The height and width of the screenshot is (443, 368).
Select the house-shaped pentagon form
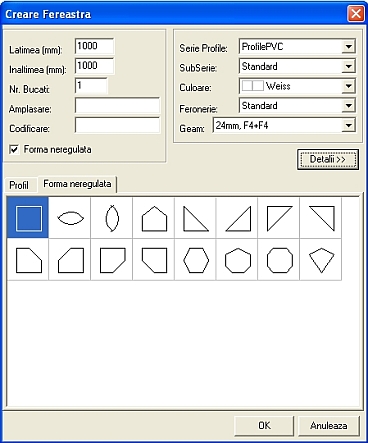click(154, 218)
